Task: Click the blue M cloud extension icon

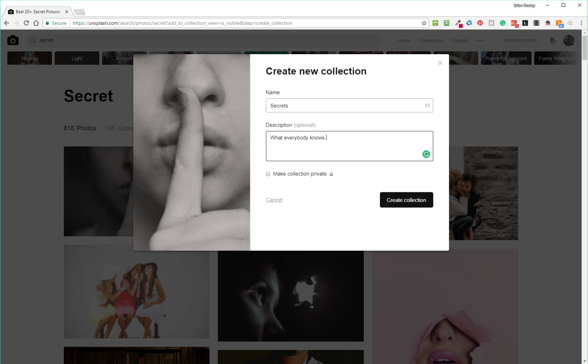Action: 469,23
